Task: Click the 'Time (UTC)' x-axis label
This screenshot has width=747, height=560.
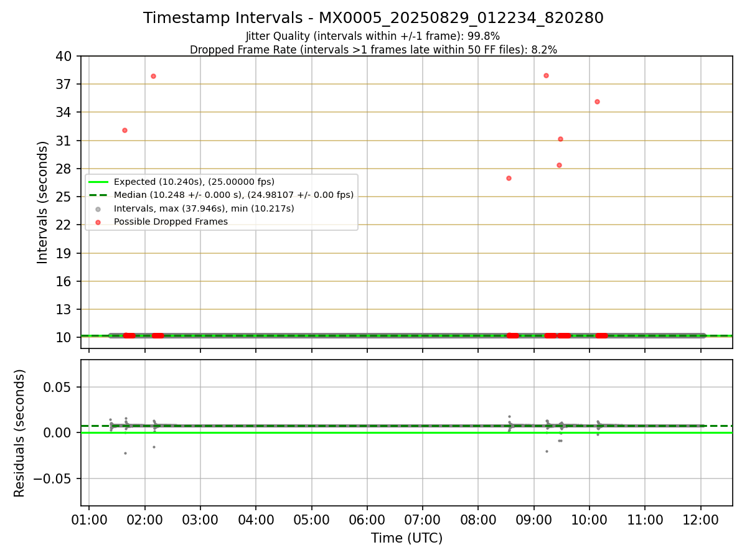Action: (x=406, y=538)
